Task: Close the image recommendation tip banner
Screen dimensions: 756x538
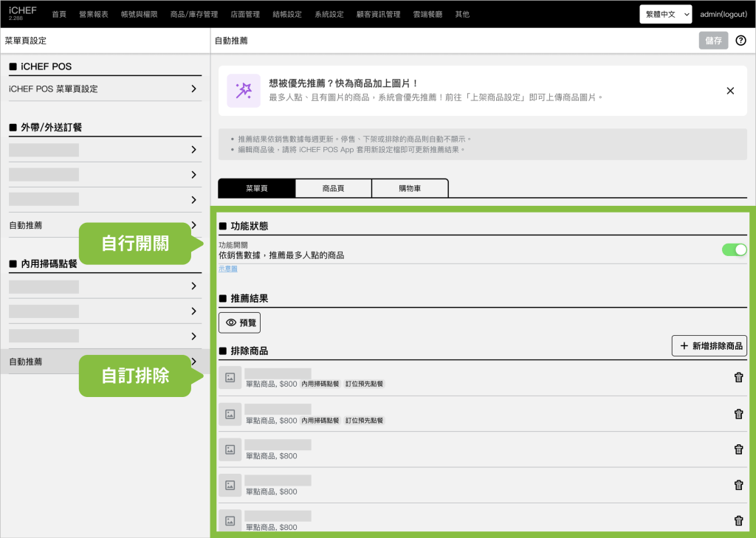Action: [730, 91]
